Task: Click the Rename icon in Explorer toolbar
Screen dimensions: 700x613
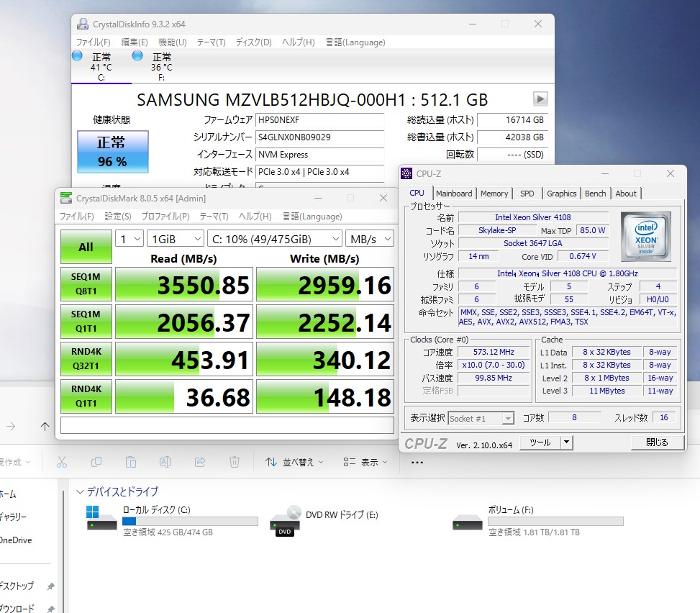Action: [165, 462]
